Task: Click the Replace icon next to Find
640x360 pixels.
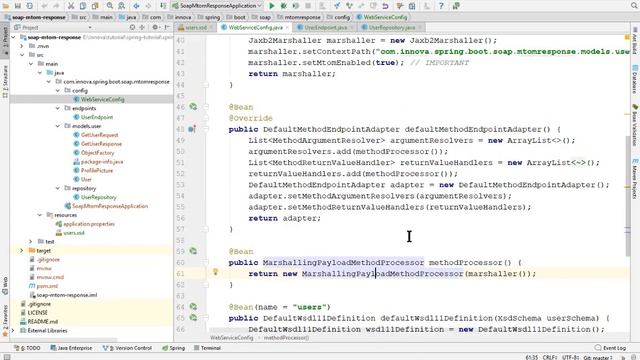Action: 122,6
